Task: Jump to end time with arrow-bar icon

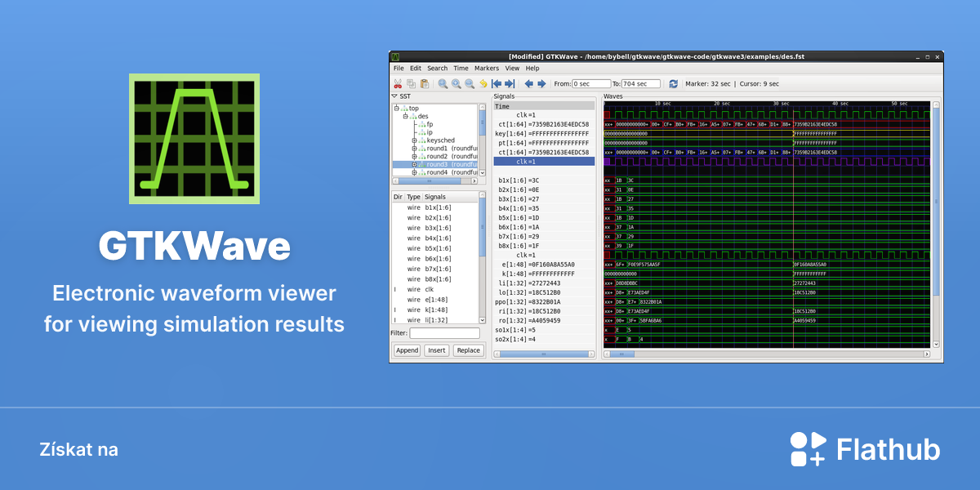Action: tap(509, 83)
